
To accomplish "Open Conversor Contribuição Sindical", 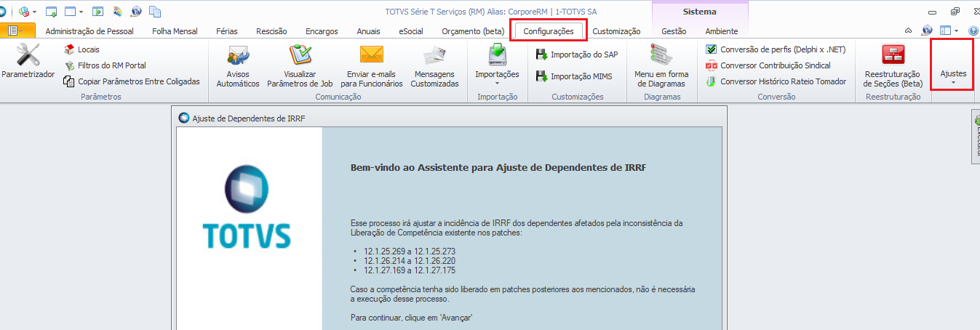I will (768, 65).
